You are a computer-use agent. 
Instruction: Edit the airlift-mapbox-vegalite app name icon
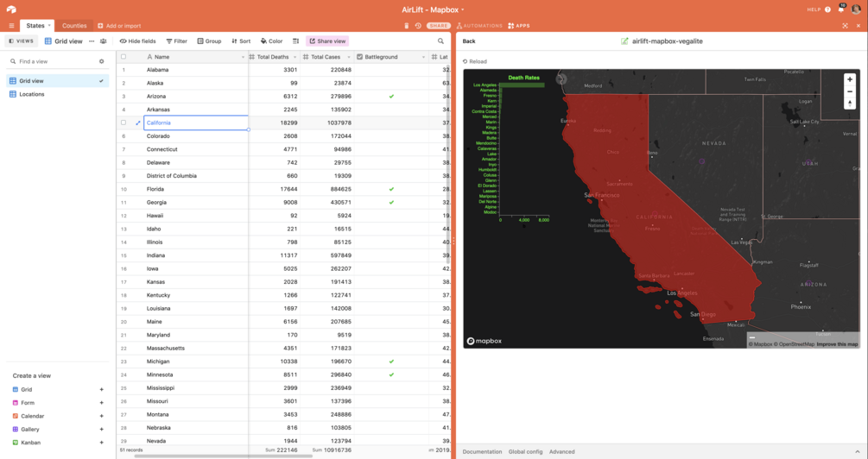624,41
